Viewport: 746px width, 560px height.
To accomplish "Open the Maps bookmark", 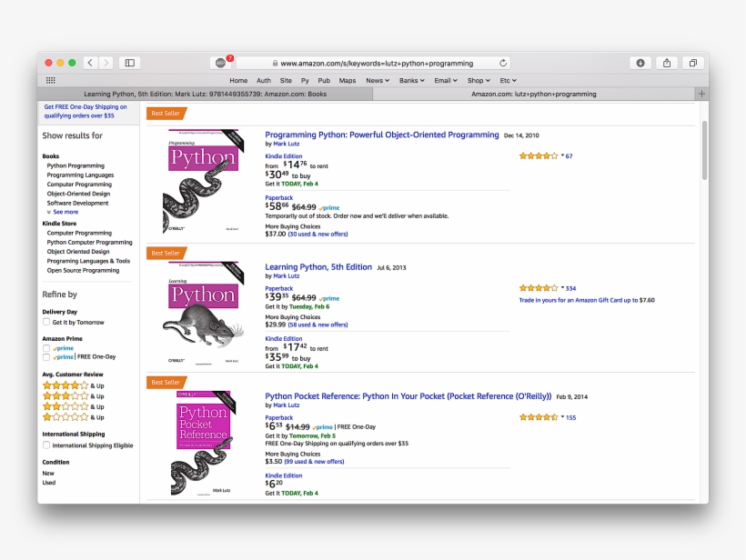I will (348, 80).
